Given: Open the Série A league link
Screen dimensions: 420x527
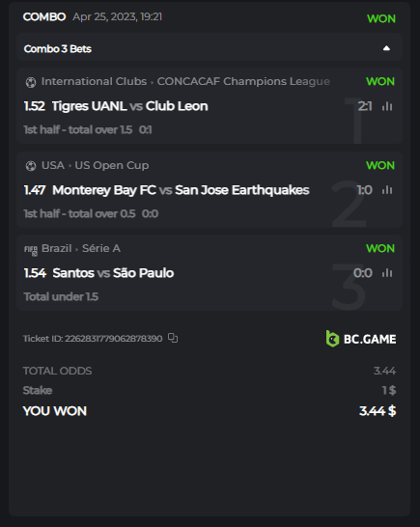Looking at the screenshot, I should 101,248.
